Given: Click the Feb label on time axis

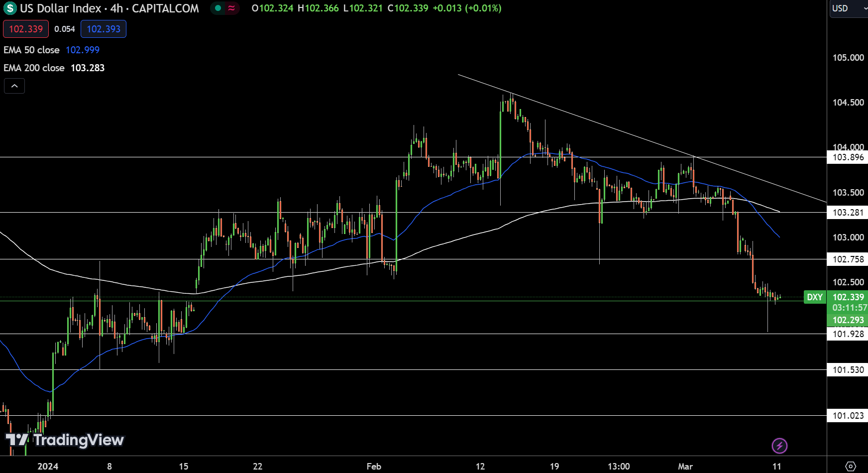Looking at the screenshot, I should tap(374, 467).
